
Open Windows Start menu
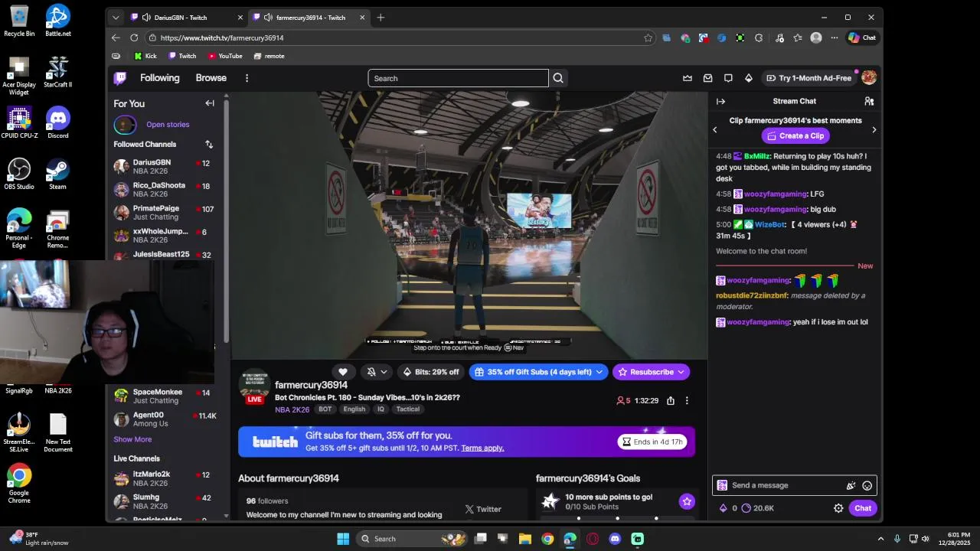pos(343,539)
